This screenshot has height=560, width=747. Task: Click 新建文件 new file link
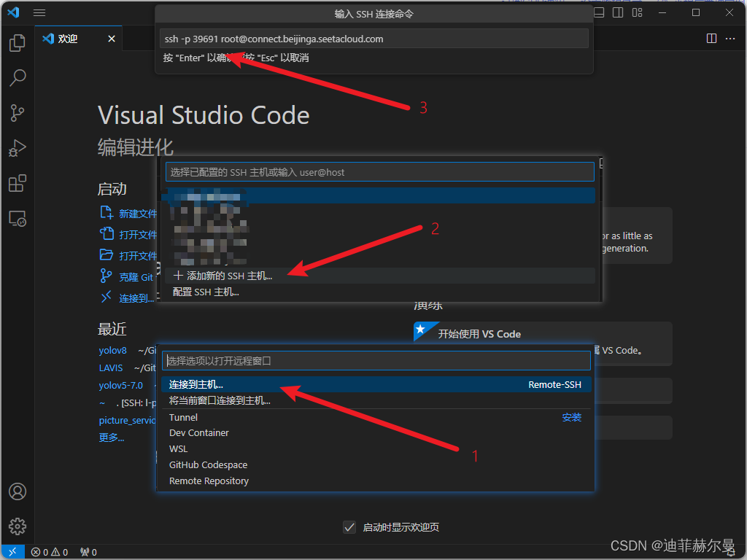128,214
